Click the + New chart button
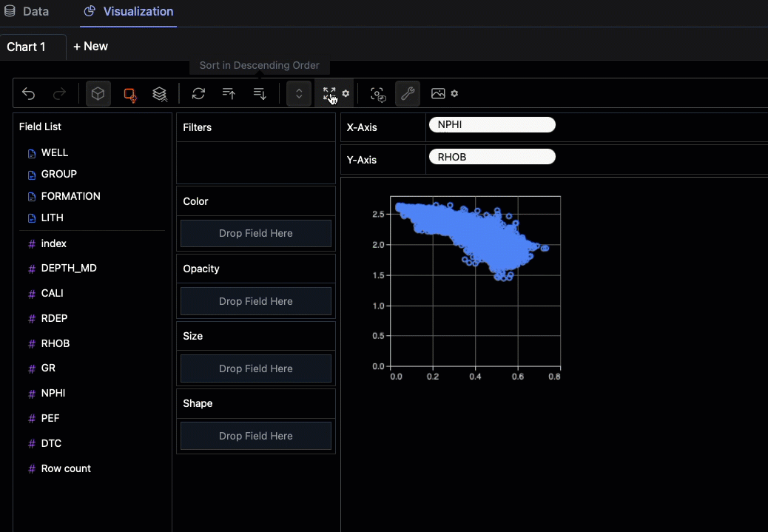This screenshot has height=532, width=768. pos(90,47)
